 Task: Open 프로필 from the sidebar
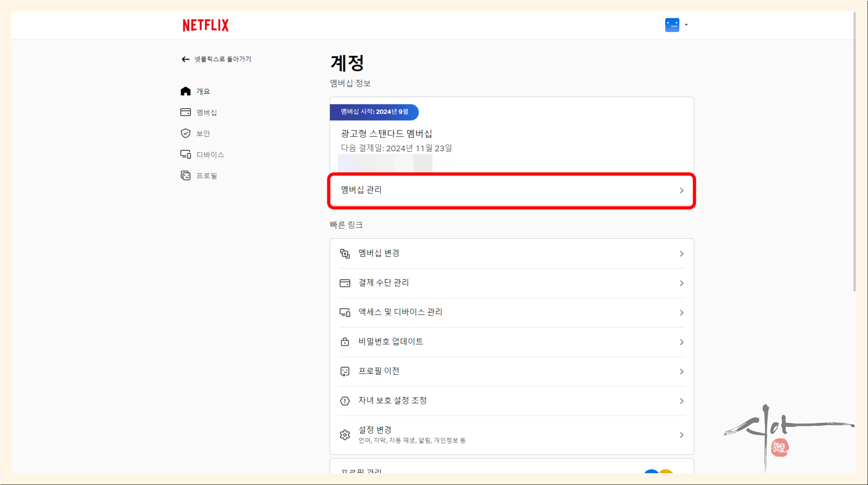[x=206, y=176]
